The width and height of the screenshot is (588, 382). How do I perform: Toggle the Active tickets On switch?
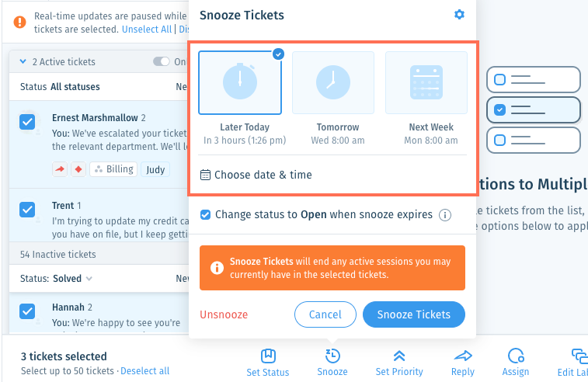[162, 61]
